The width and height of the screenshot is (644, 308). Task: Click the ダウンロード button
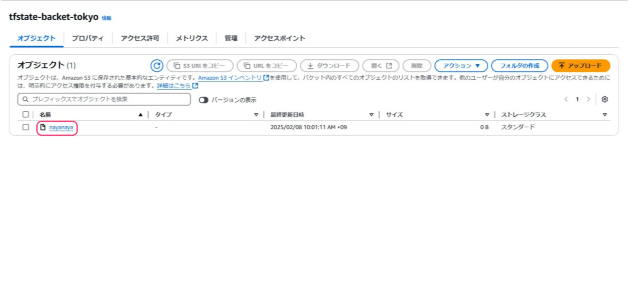[330, 66]
